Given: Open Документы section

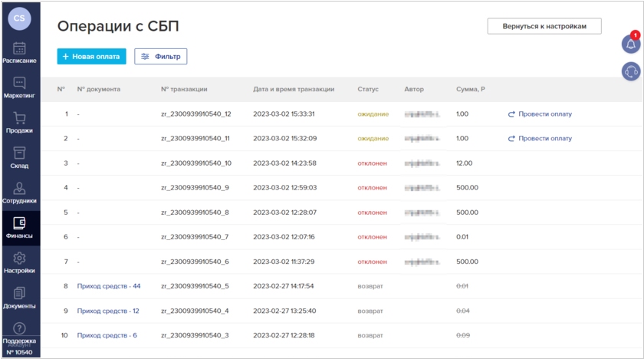Looking at the screenshot, I should pyautogui.click(x=19, y=298).
